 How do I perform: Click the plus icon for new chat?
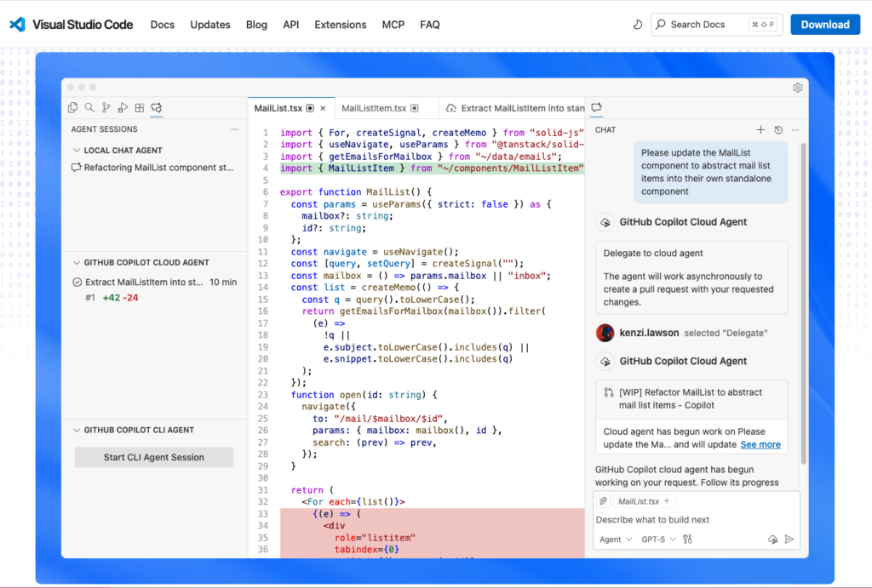point(760,130)
